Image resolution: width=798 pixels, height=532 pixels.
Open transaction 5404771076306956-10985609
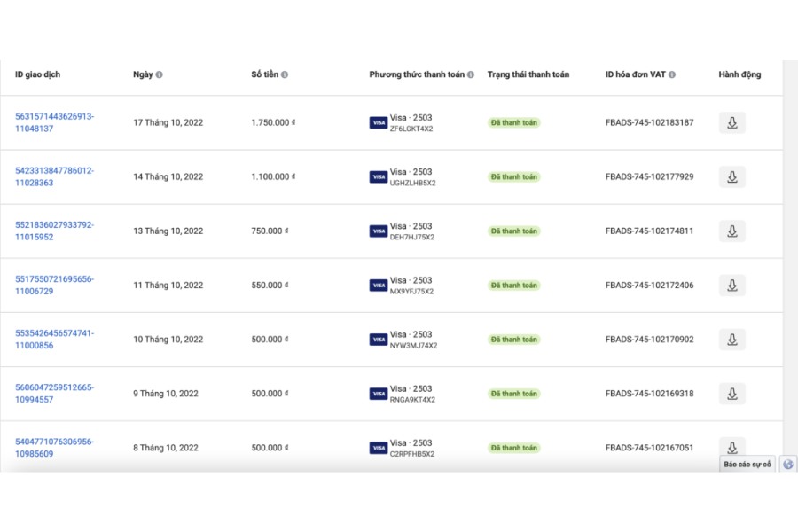[x=54, y=448]
